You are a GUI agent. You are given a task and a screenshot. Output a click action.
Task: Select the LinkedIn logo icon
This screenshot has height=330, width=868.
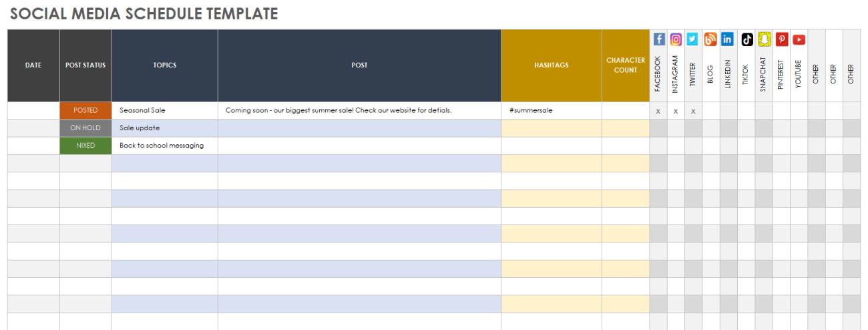click(x=728, y=39)
